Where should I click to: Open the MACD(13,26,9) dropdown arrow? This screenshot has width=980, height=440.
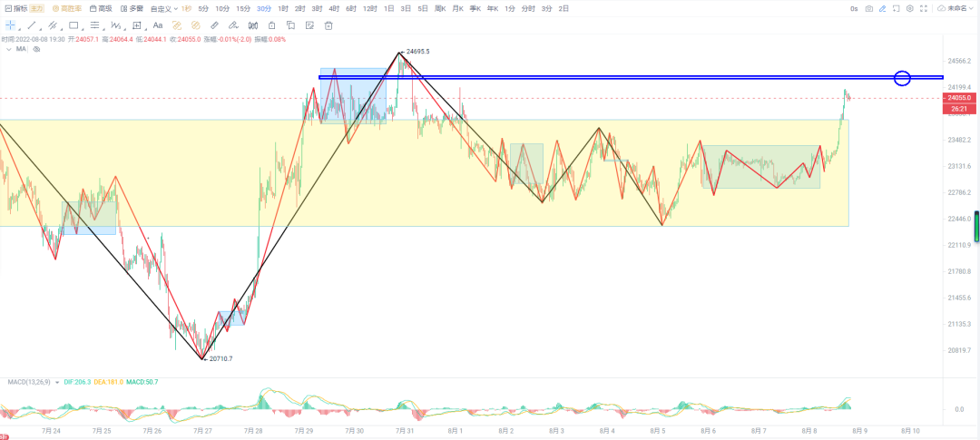[x=57, y=382]
